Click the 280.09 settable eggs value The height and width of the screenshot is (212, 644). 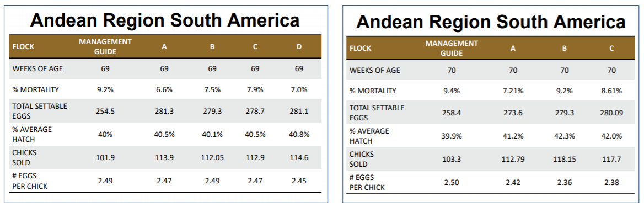[x=611, y=113]
